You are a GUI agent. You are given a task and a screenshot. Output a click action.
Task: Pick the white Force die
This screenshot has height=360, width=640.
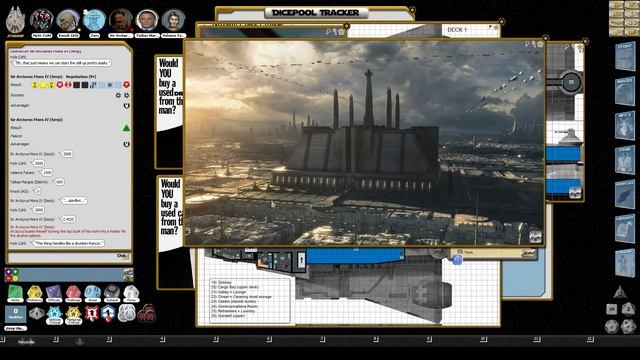click(131, 293)
